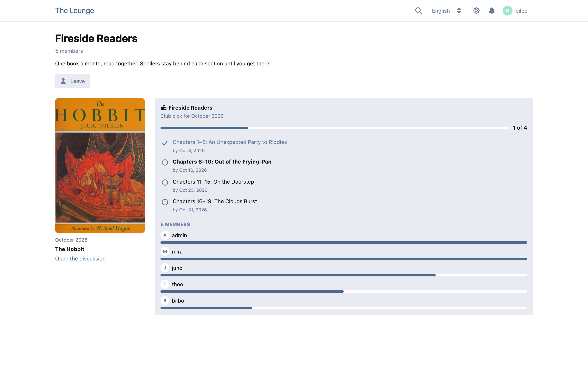This screenshot has width=588, height=368.
Task: Click the club reading progress bar
Action: point(335,128)
